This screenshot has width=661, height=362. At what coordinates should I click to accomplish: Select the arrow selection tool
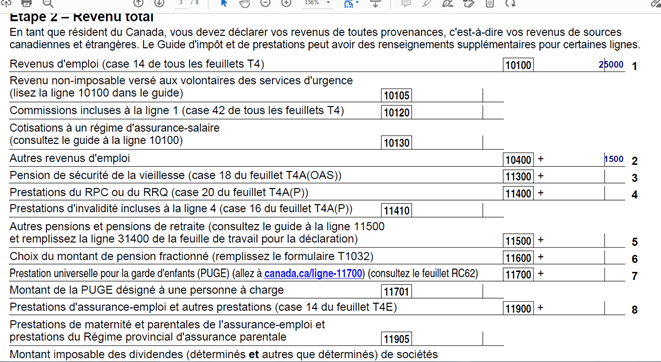(x=224, y=3)
